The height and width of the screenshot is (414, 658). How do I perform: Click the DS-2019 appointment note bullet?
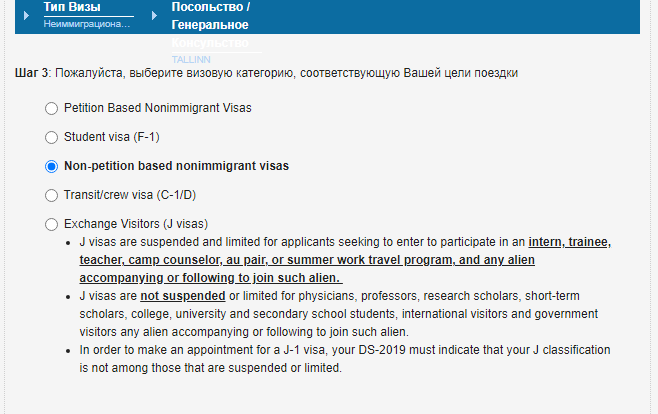[x=343, y=358]
